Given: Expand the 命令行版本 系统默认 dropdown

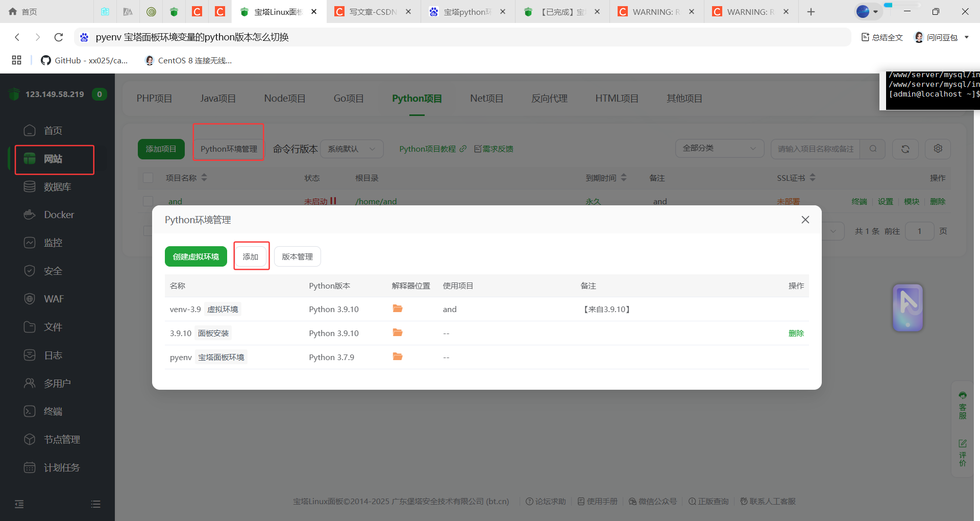Looking at the screenshot, I should pos(352,149).
